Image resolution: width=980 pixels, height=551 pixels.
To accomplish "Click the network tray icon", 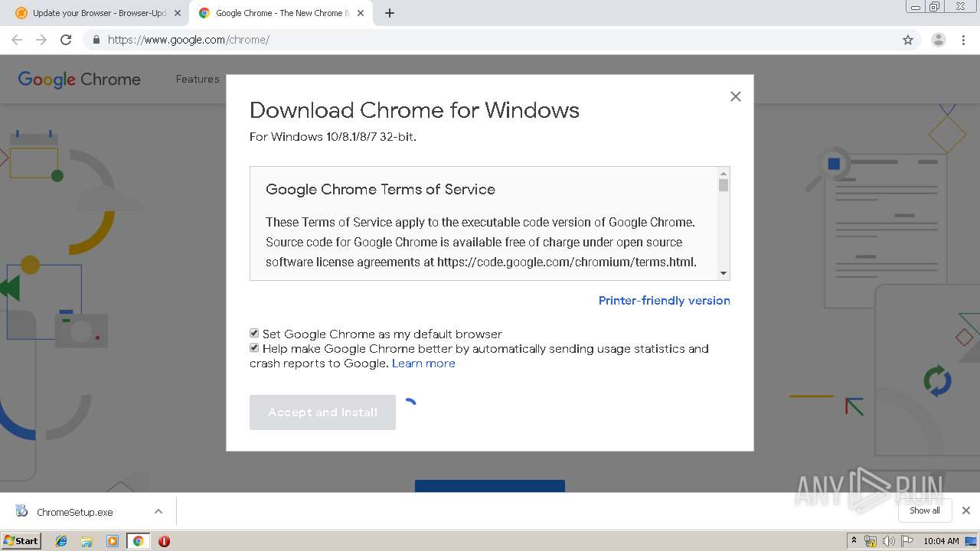I will click(x=871, y=541).
